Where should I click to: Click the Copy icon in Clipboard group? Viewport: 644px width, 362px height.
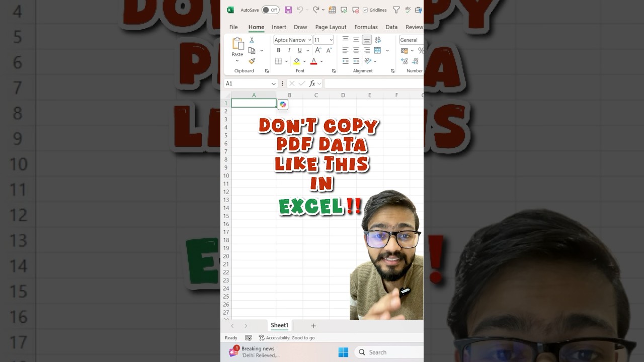point(252,51)
